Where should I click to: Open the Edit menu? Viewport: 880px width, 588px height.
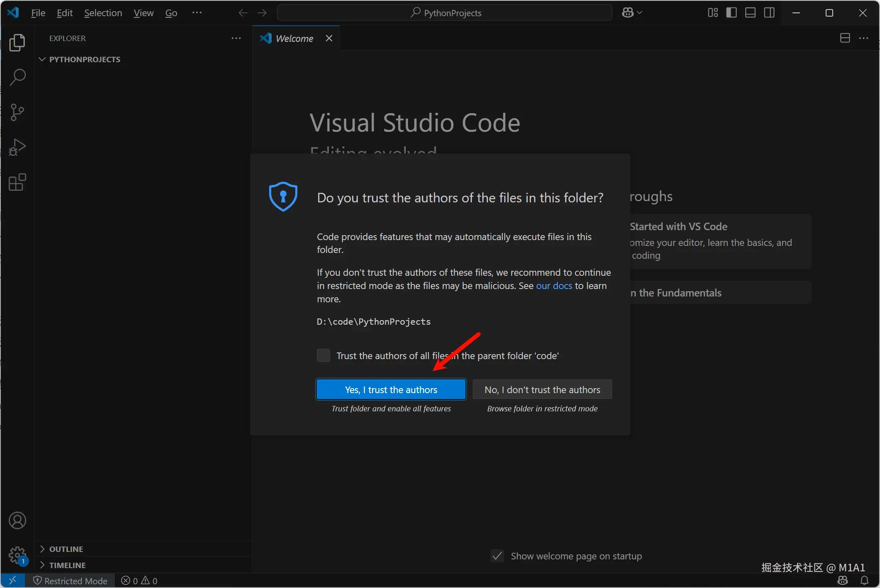65,13
